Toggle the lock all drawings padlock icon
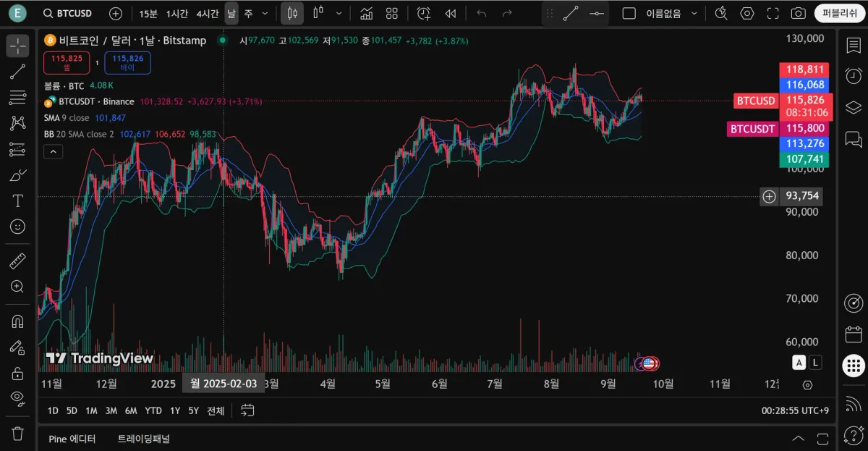The width and height of the screenshot is (868, 451). [x=17, y=373]
